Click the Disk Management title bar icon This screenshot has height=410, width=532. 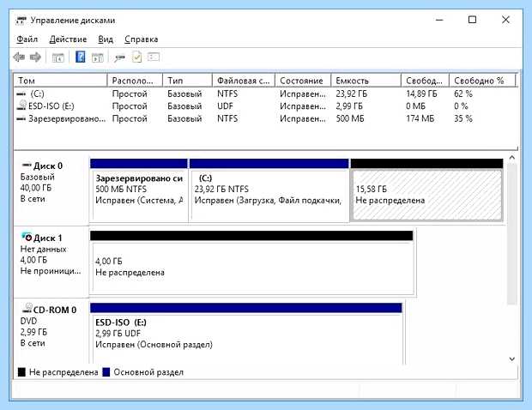click(x=21, y=21)
